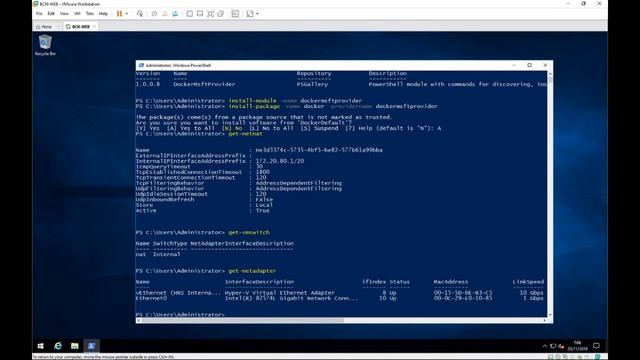640x360 pixels.
Task: Click the PowerShell taskbar button
Action: [91, 346]
